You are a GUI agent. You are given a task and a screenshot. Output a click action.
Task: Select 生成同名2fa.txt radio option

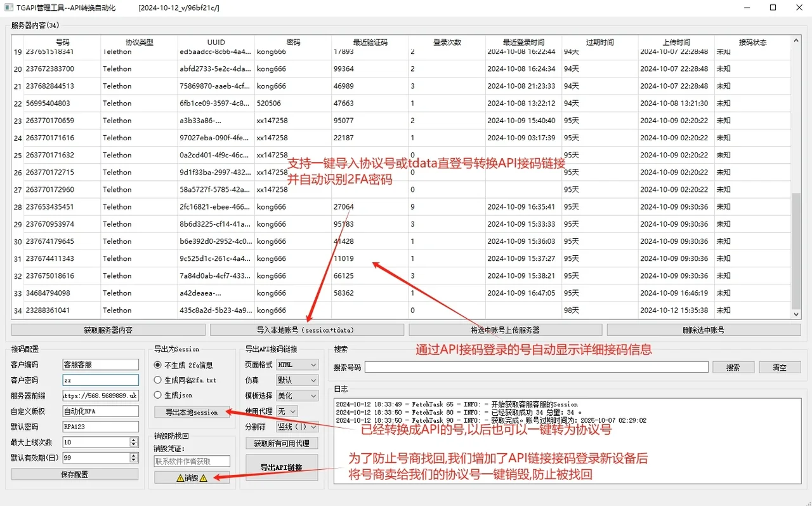pos(185,380)
